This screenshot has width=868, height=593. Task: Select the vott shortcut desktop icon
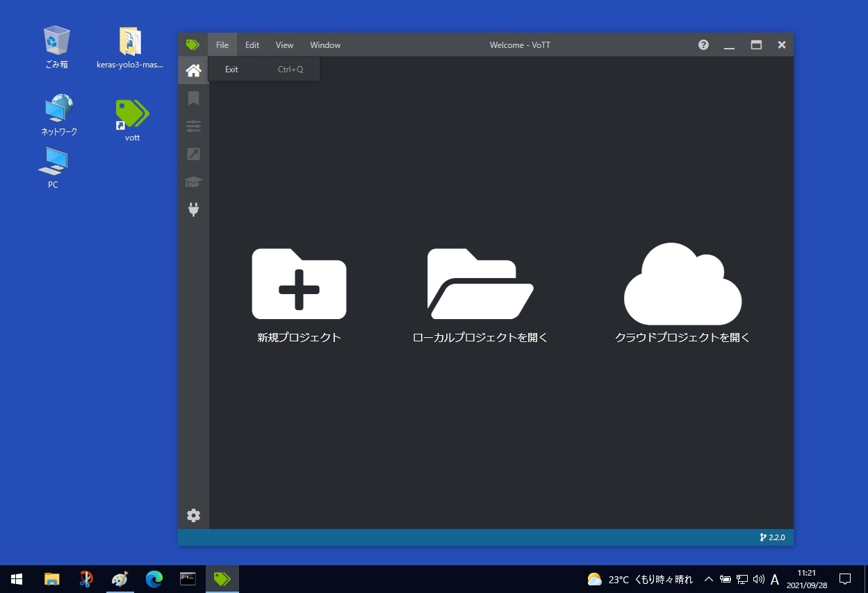(132, 120)
